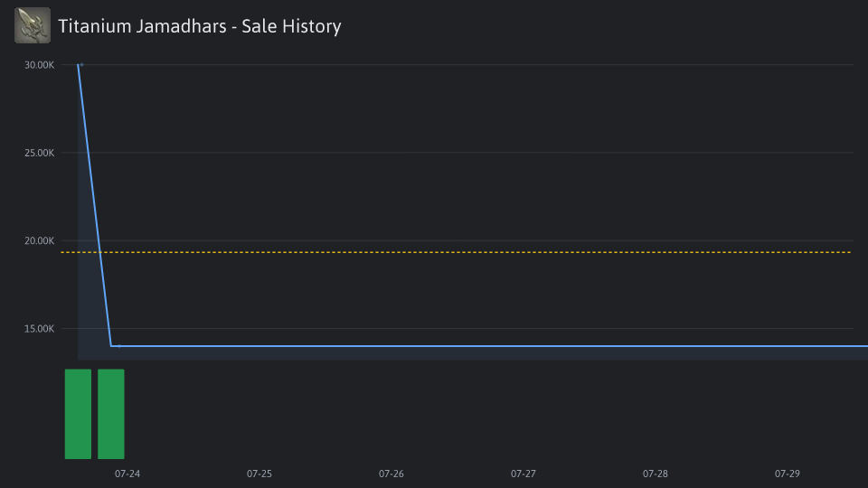Select the 'Titanium Jamadhars - Sale History' title
The height and width of the screenshot is (488, 868).
tap(200, 26)
